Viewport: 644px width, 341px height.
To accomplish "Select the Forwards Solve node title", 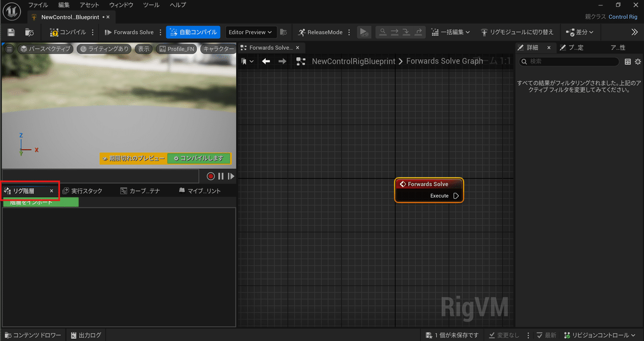I will 428,184.
